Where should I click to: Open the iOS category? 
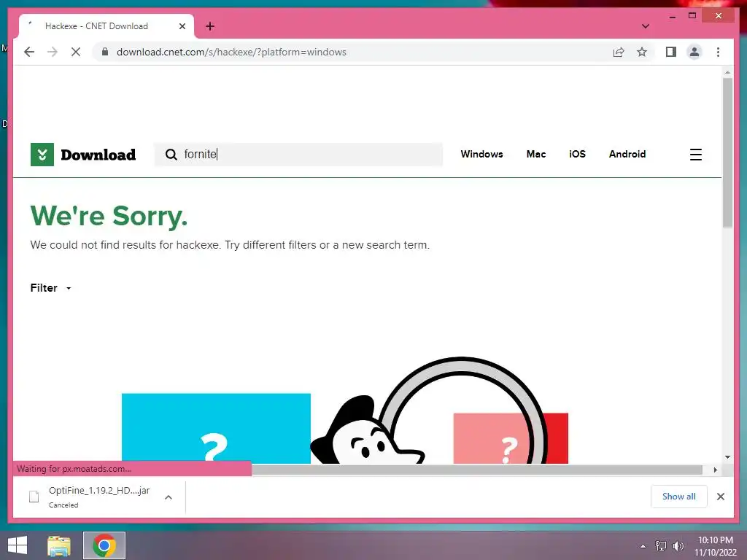[577, 154]
